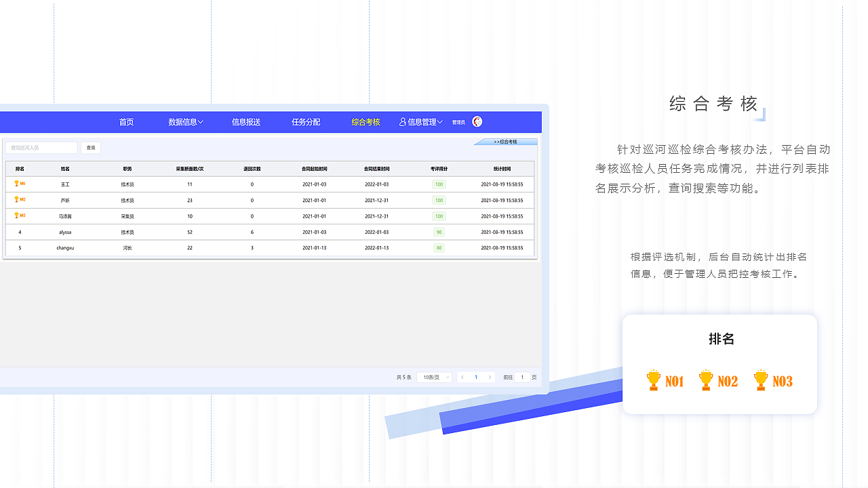Screen dimensions: 868x488
Task: Select the 综合考核 nav item
Action: click(366, 122)
